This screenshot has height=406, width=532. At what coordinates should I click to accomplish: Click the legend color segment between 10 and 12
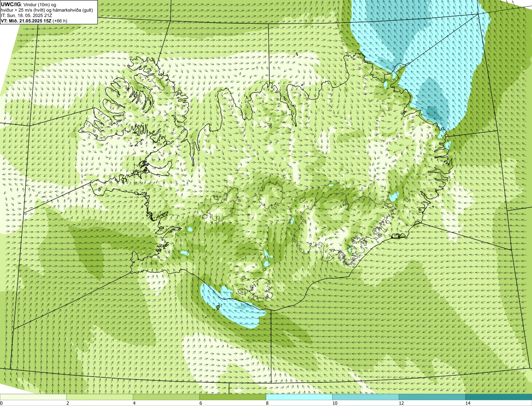tap(366, 397)
